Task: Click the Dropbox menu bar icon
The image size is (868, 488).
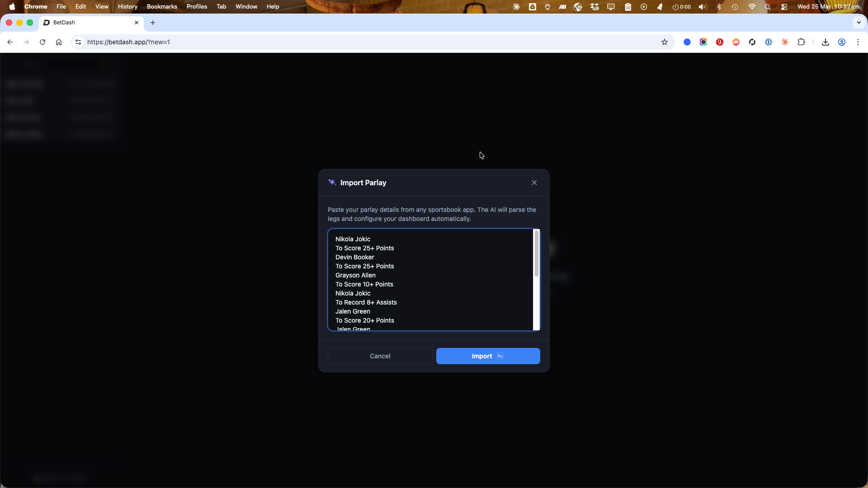Action: [594, 7]
